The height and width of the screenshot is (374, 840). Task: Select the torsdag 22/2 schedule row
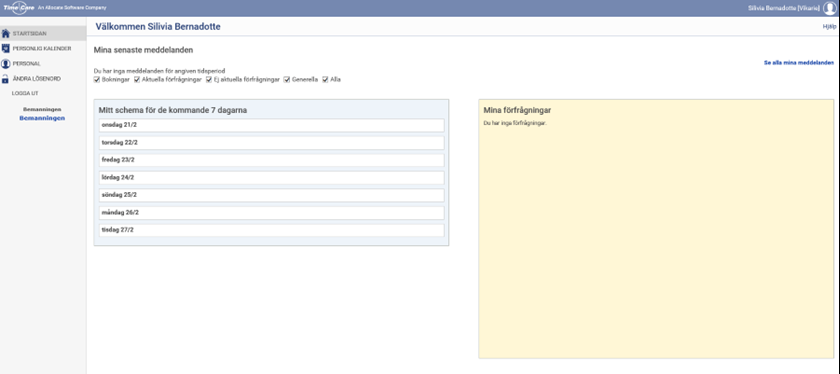272,143
